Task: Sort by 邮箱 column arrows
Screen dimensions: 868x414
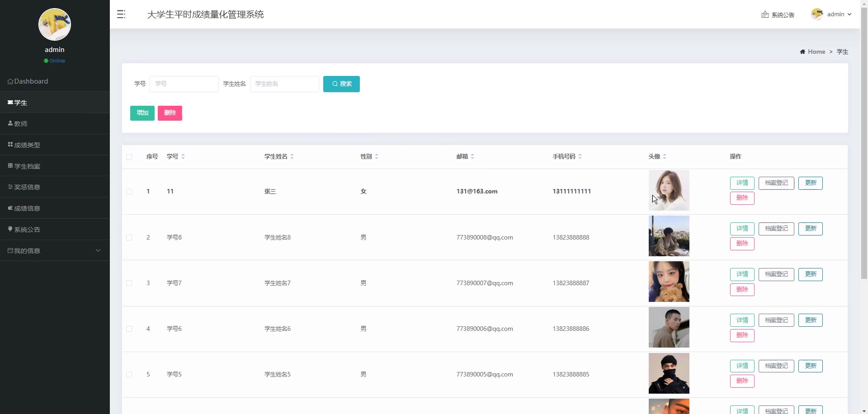Action: 472,157
